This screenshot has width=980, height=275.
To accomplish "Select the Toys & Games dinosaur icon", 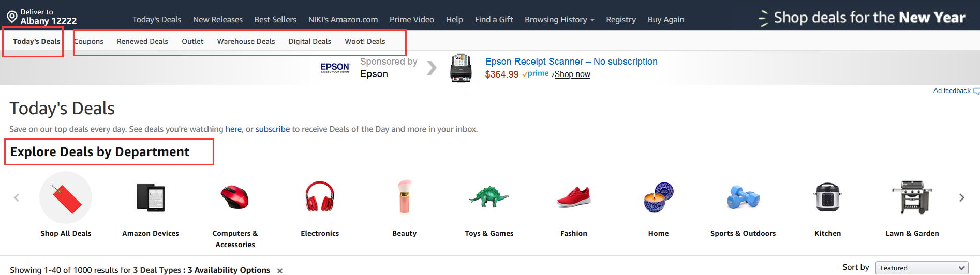I will [x=489, y=197].
